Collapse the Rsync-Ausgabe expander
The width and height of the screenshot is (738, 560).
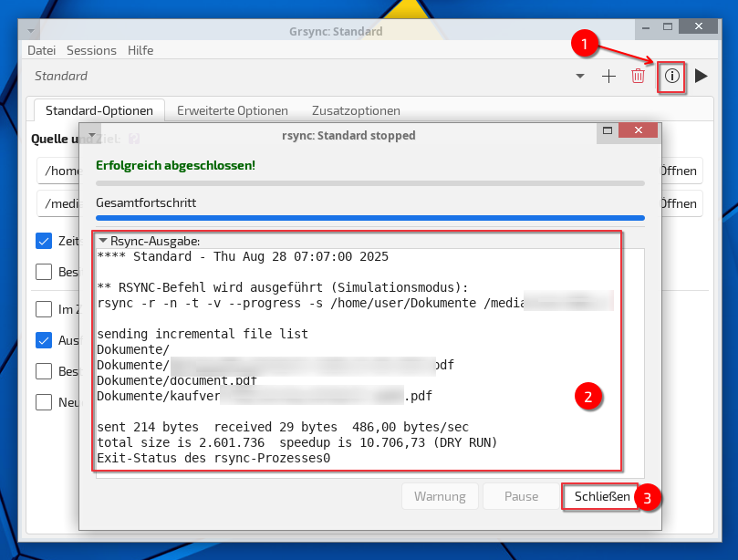[102, 241]
